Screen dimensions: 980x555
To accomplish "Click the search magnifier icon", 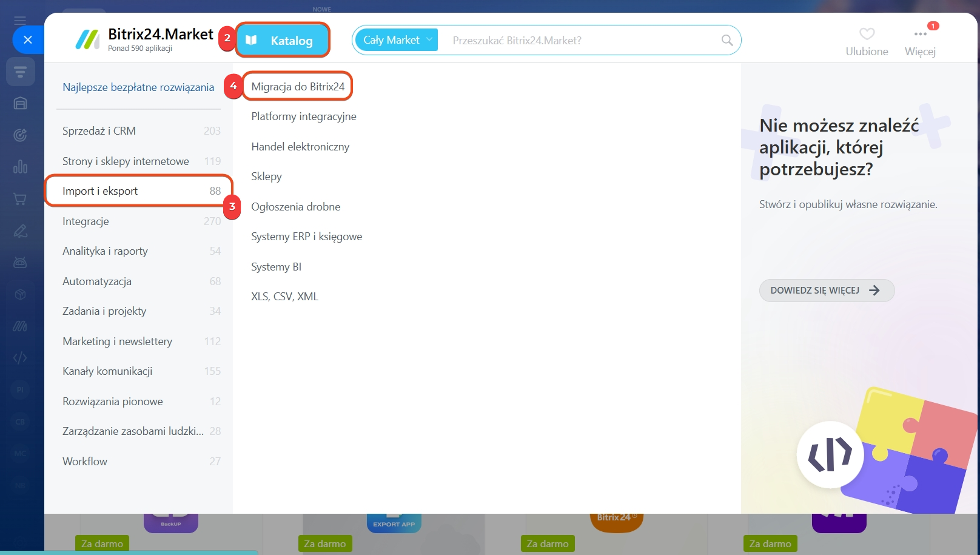I will pos(727,40).
